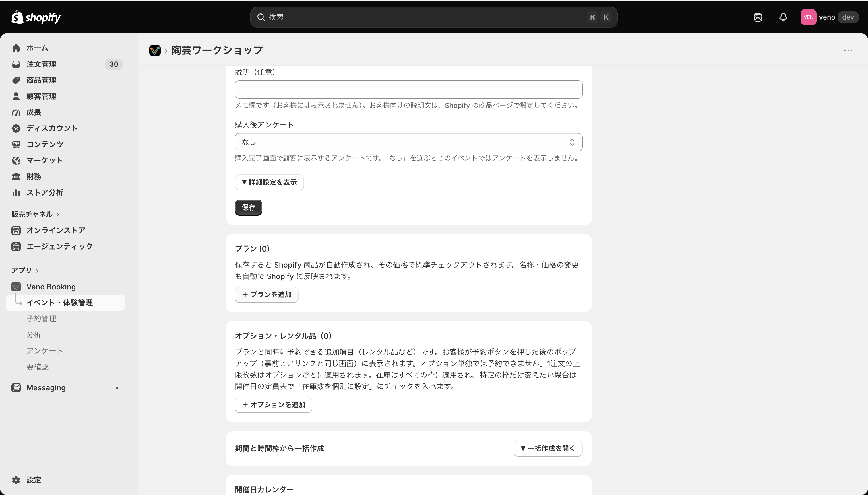868x495 pixels.
Task: Expand 詳細設定を表示
Action: 269,182
